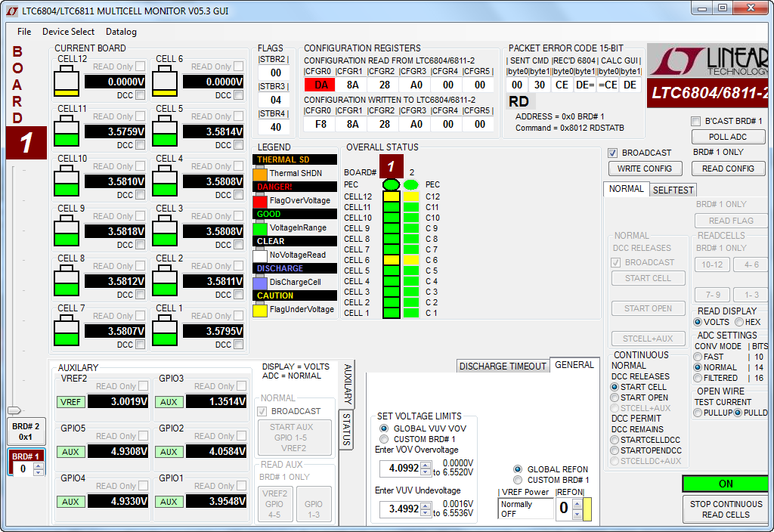
Task: Click the orange Thermal SHDN legend swatch
Action: pos(260,174)
